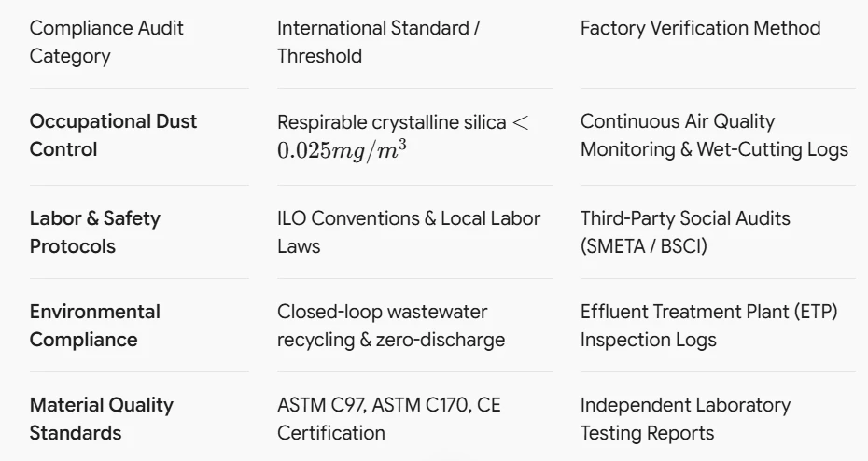The height and width of the screenshot is (461, 868).
Task: Click ASTM C97, ASTM C170, CE cell
Action: click(x=388, y=419)
